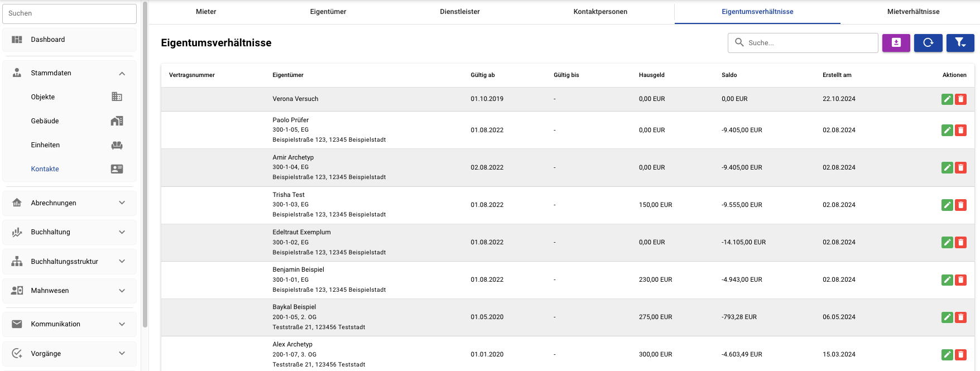Click the blue refresh icon button
Image resolution: width=980 pixels, height=371 pixels.
(x=928, y=43)
